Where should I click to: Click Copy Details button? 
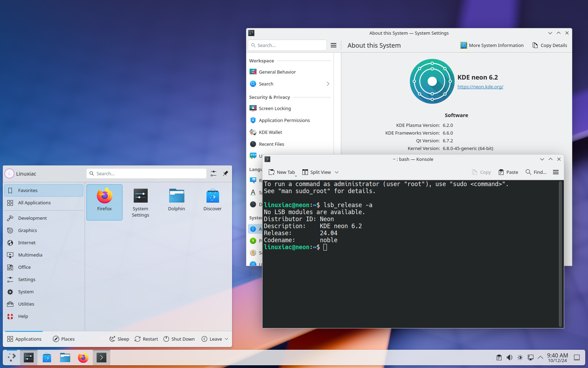(x=549, y=45)
